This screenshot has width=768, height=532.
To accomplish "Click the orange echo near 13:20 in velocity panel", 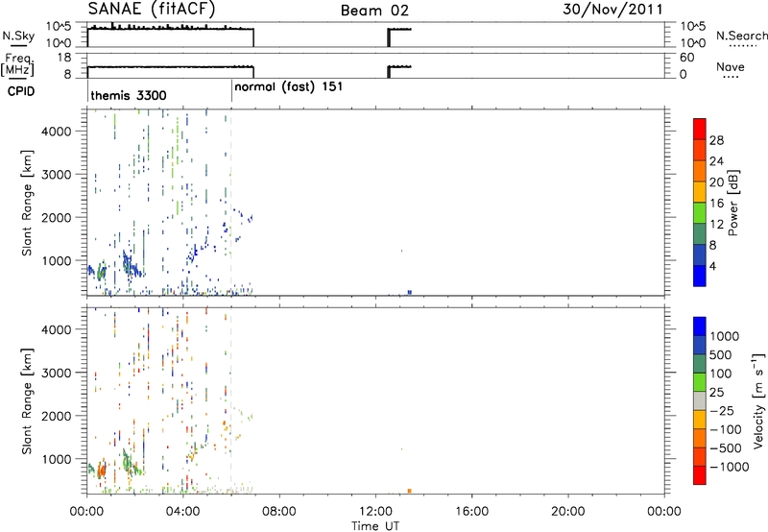I will click(410, 491).
